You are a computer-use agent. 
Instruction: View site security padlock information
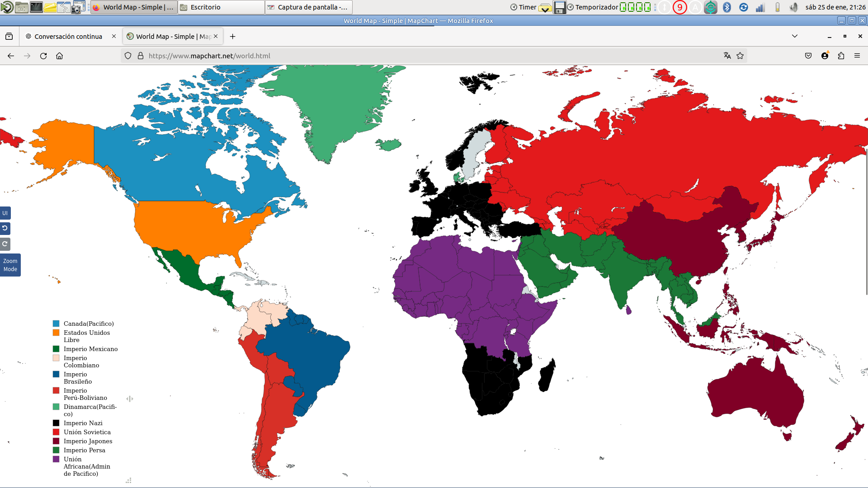pos(141,56)
